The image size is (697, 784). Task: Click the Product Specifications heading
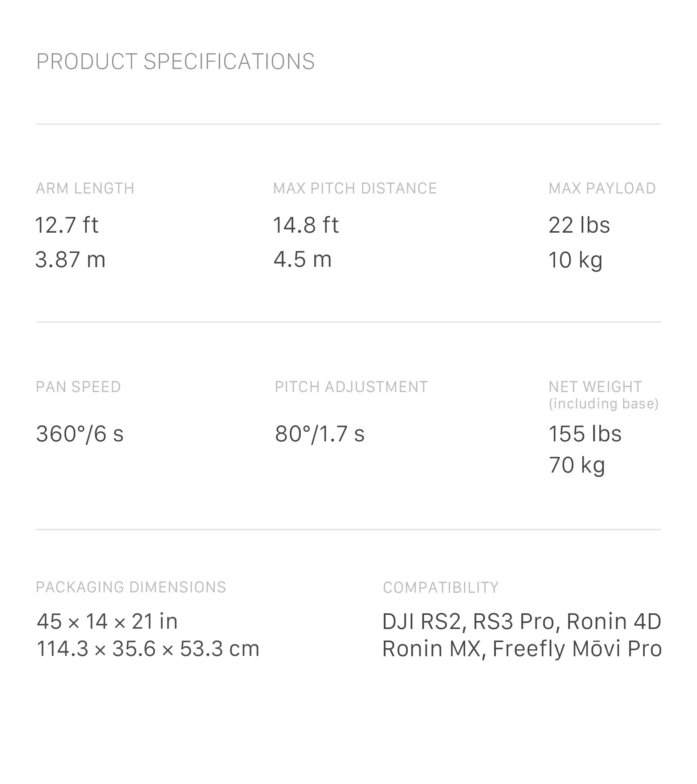pyautogui.click(x=175, y=62)
